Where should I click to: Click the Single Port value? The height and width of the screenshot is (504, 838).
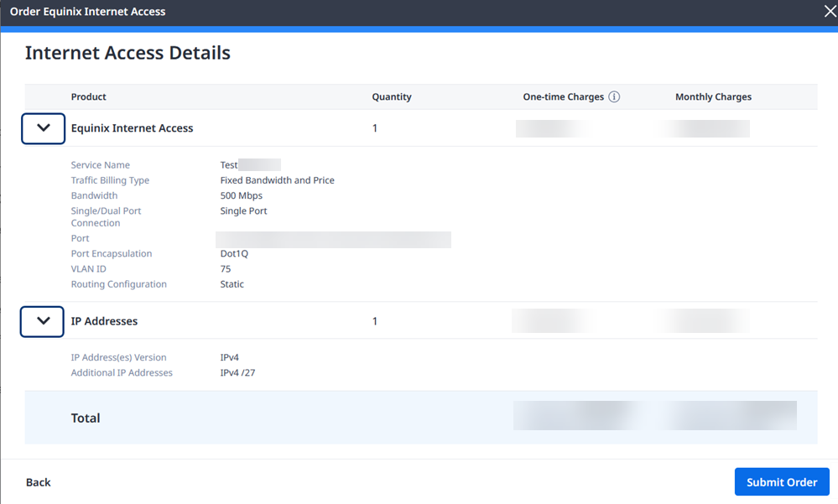point(244,211)
